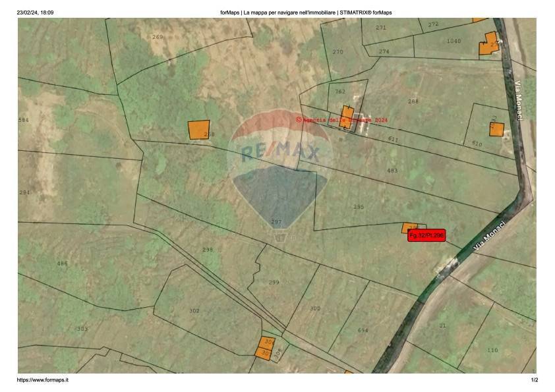Select the orange building right of parcel 1040
This screenshot has width=555, height=392.
[x=488, y=43]
